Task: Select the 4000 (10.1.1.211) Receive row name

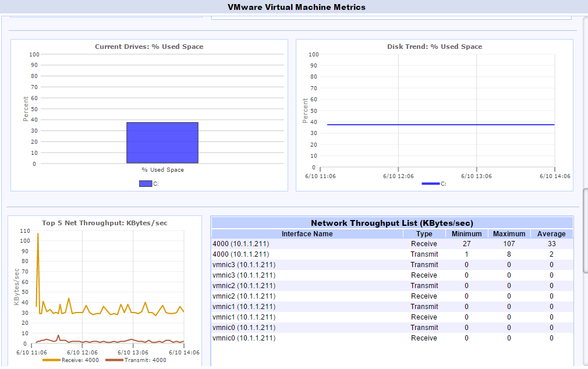Action: pos(241,244)
